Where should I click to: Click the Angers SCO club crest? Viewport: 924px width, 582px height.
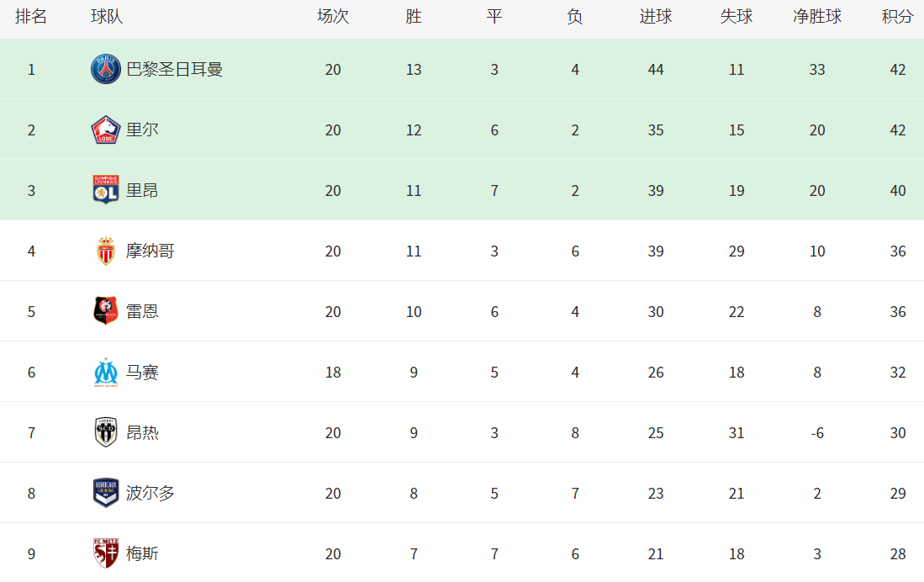(106, 433)
